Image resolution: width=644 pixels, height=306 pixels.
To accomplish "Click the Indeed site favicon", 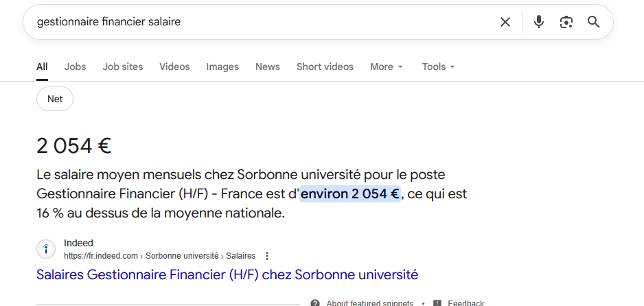I will click(x=46, y=249).
